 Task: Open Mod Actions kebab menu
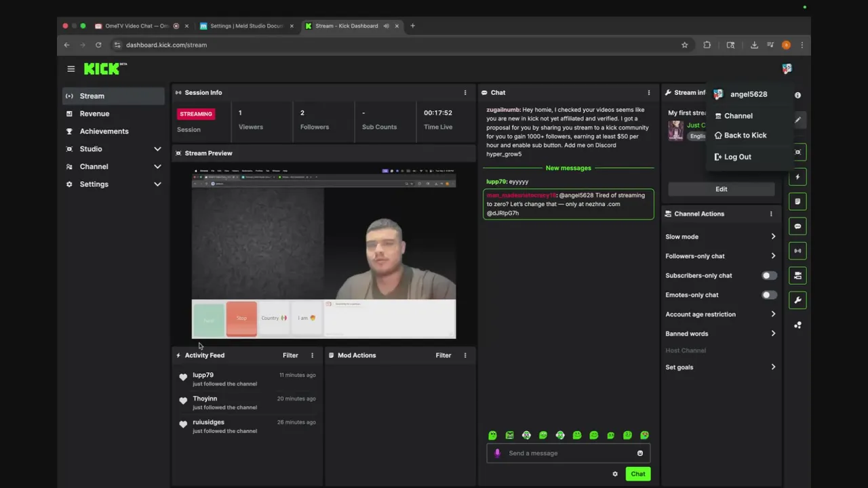click(465, 355)
